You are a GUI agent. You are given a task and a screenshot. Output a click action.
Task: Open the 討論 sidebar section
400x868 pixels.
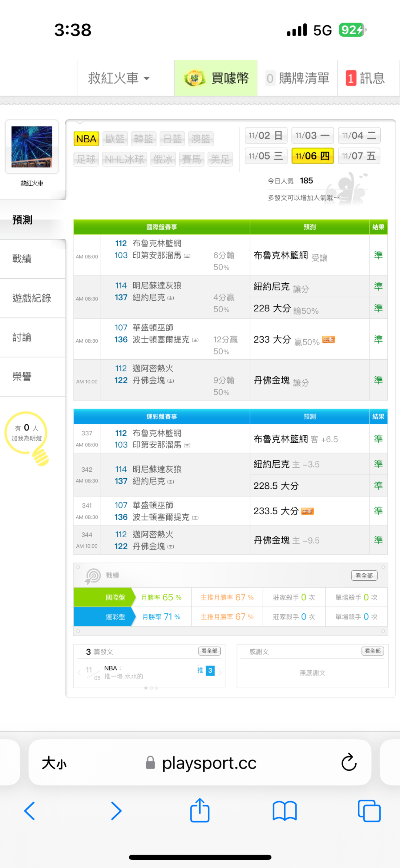click(x=22, y=337)
